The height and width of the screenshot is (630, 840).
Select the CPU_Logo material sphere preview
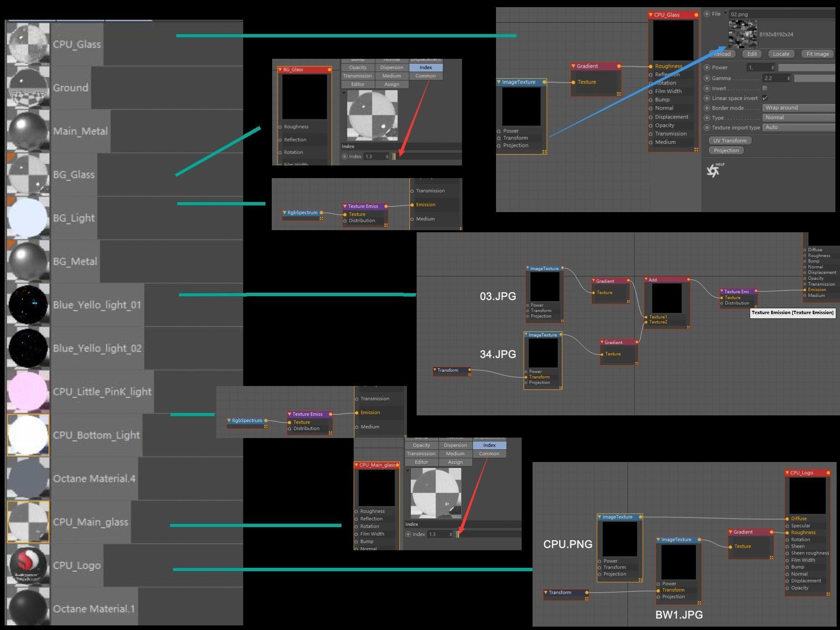click(x=28, y=565)
